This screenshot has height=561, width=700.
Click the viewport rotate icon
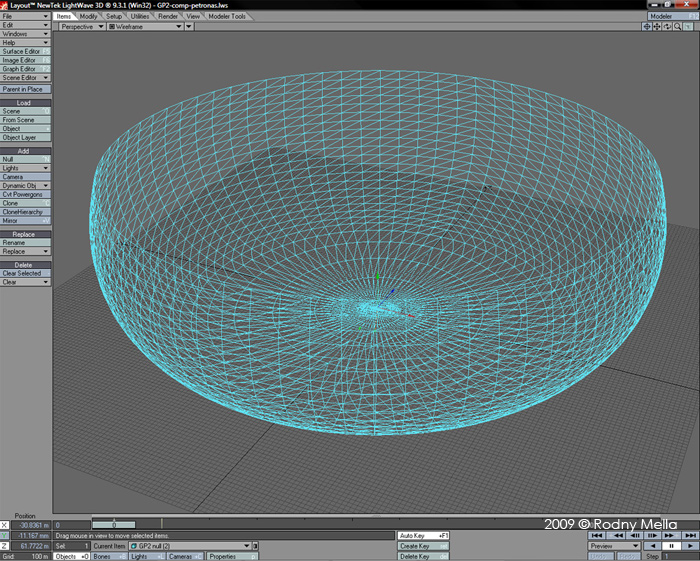pos(667,27)
